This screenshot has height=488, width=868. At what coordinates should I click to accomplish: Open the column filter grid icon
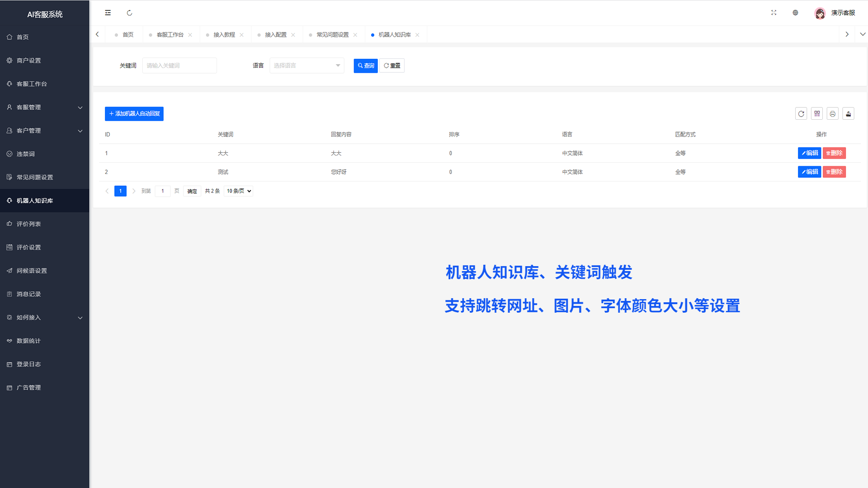pos(816,114)
